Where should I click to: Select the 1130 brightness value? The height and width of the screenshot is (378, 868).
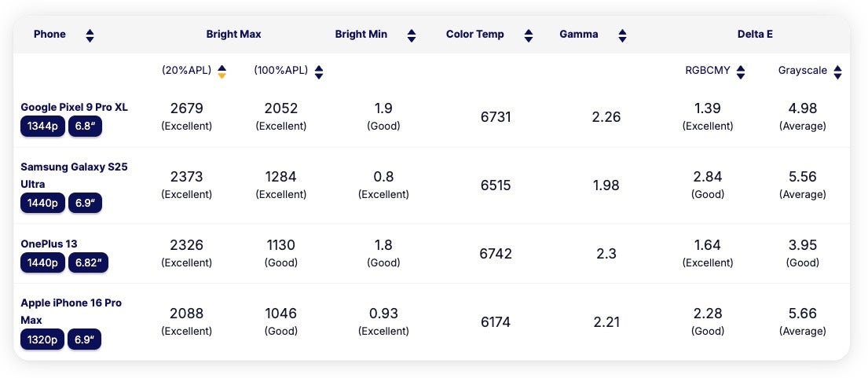280,245
